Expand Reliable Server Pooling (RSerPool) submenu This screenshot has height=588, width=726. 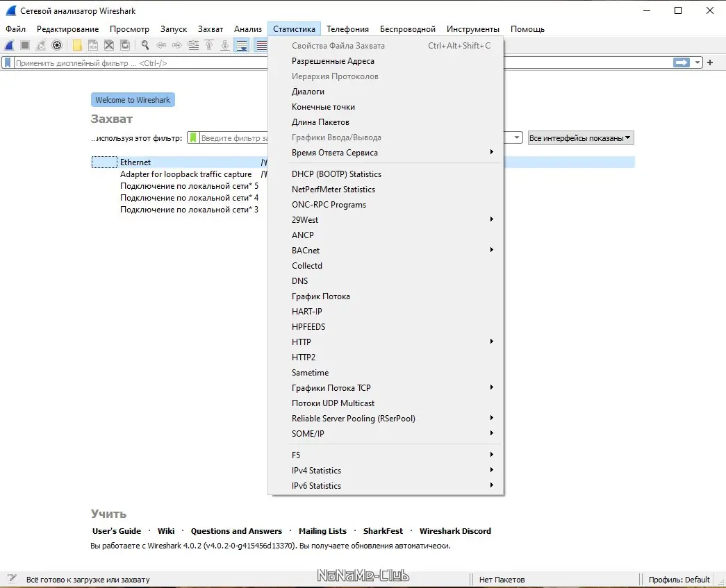[x=386, y=418]
